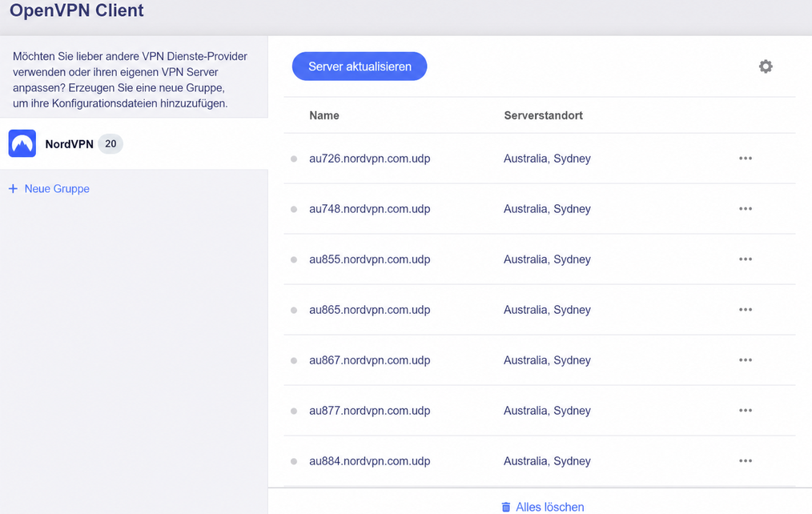
Task: Open more options for au865.nordvpn.com.udp
Action: click(746, 310)
